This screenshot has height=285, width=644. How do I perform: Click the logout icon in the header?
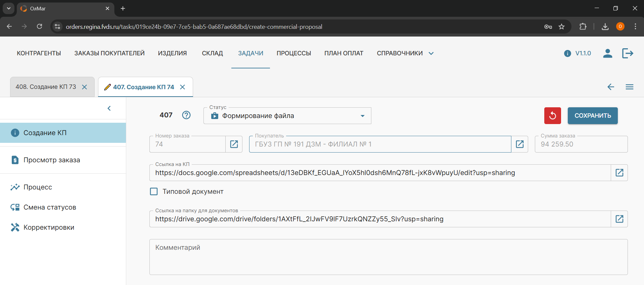[x=627, y=53]
